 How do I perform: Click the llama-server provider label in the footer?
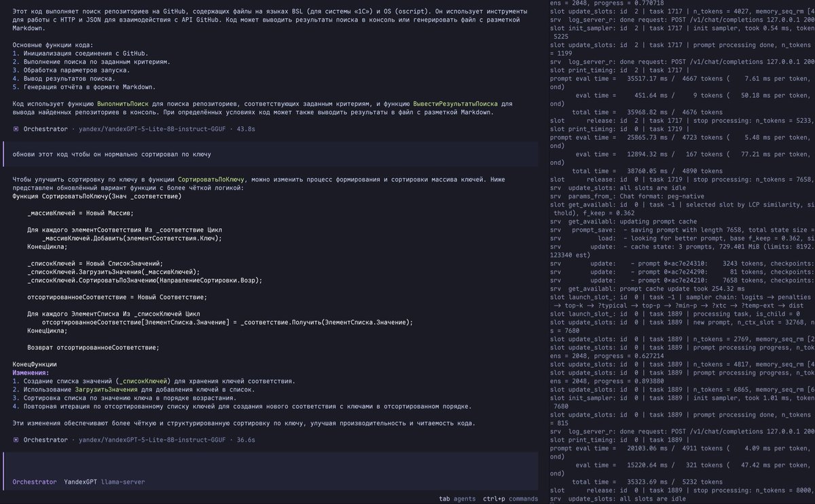tap(123, 482)
